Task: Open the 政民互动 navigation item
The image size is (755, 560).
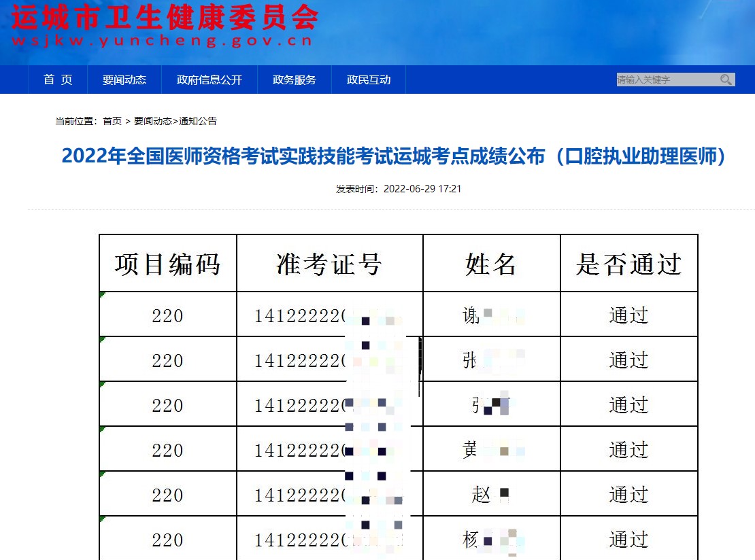Action: [x=369, y=80]
